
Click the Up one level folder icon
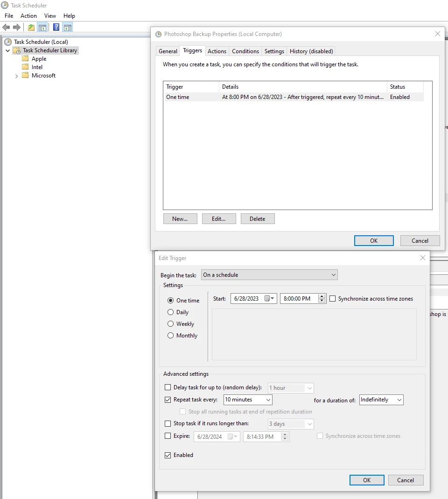(31, 28)
